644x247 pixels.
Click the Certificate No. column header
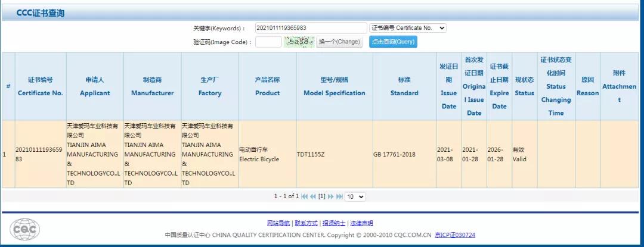[41, 86]
